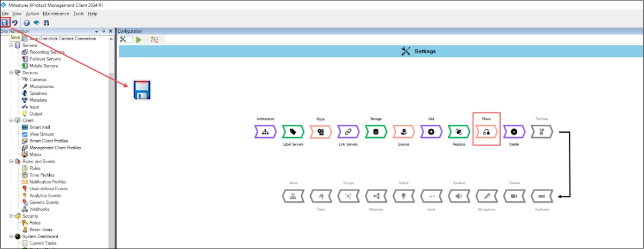Screen dimensions: 644x249
Task: Click the Undo arrow toolbar icon
Action: pos(15,22)
